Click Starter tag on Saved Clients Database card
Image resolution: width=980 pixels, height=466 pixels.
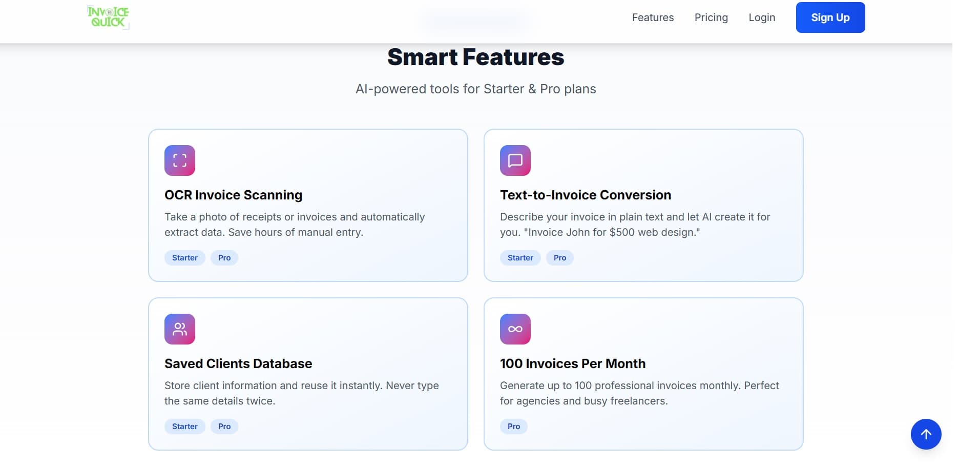click(x=184, y=427)
